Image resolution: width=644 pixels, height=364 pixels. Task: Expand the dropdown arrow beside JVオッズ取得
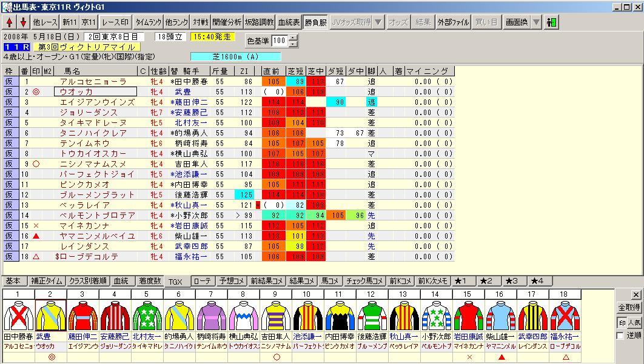[378, 22]
